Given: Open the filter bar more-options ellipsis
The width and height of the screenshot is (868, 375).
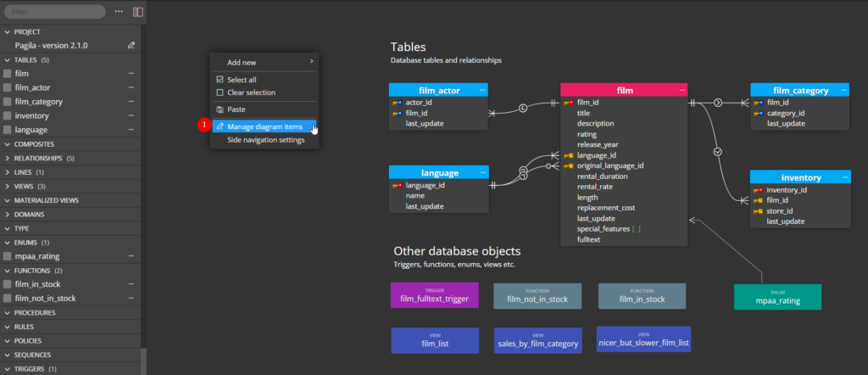Looking at the screenshot, I should click(x=119, y=12).
